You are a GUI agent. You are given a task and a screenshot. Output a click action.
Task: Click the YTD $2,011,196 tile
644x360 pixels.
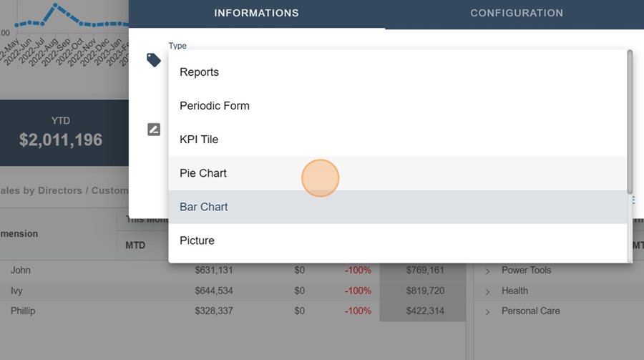[61, 133]
